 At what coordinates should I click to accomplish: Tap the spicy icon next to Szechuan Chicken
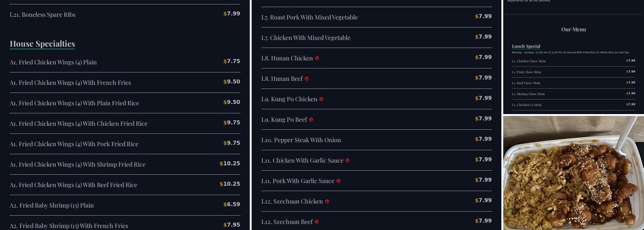click(x=327, y=201)
